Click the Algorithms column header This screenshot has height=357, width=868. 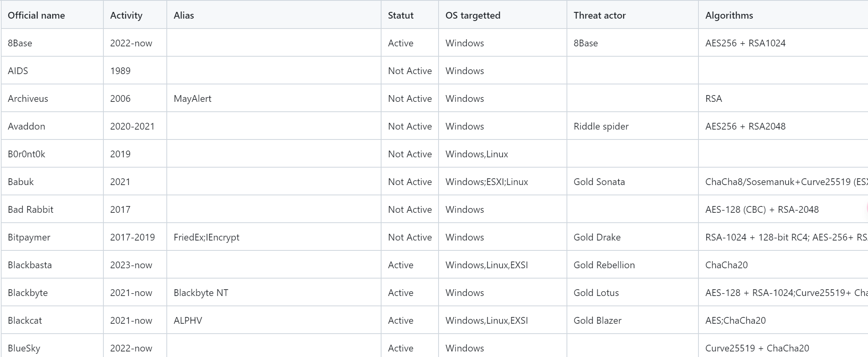tap(729, 15)
